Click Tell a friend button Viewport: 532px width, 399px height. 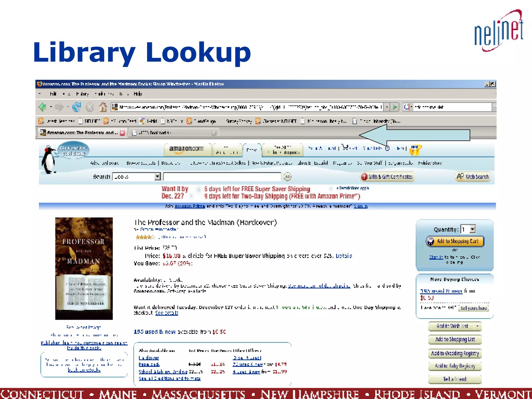click(x=455, y=379)
